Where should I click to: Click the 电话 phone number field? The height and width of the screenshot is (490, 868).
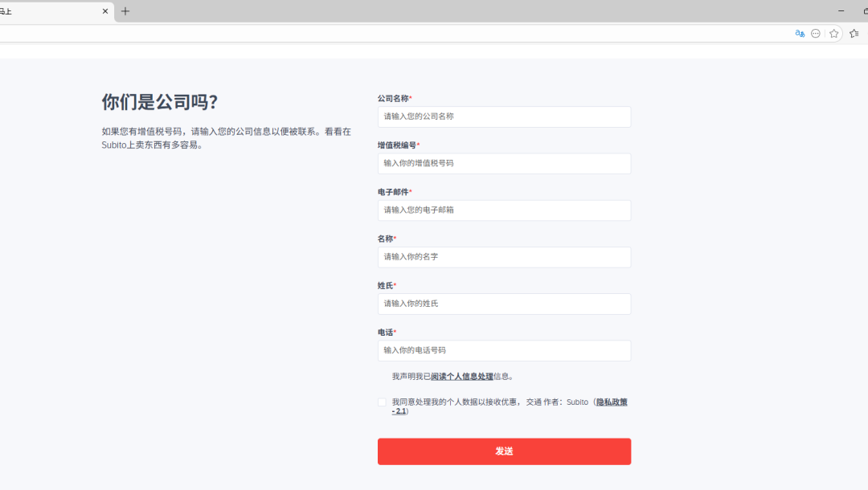[x=504, y=350]
